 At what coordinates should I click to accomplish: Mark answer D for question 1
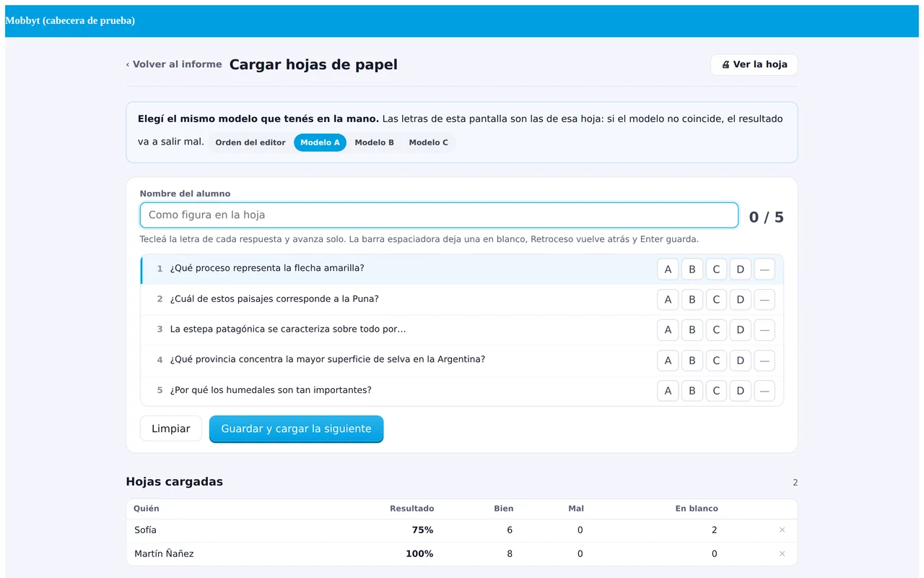(740, 269)
